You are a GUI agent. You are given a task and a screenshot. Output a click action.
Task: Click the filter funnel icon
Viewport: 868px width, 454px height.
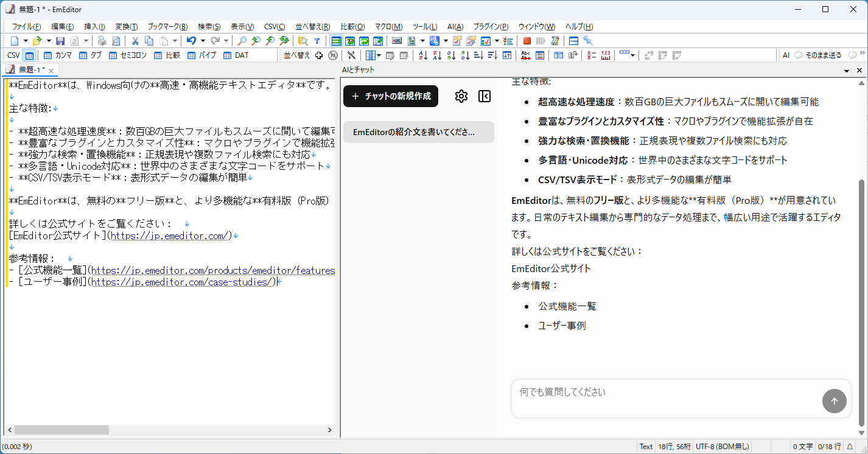click(x=317, y=41)
